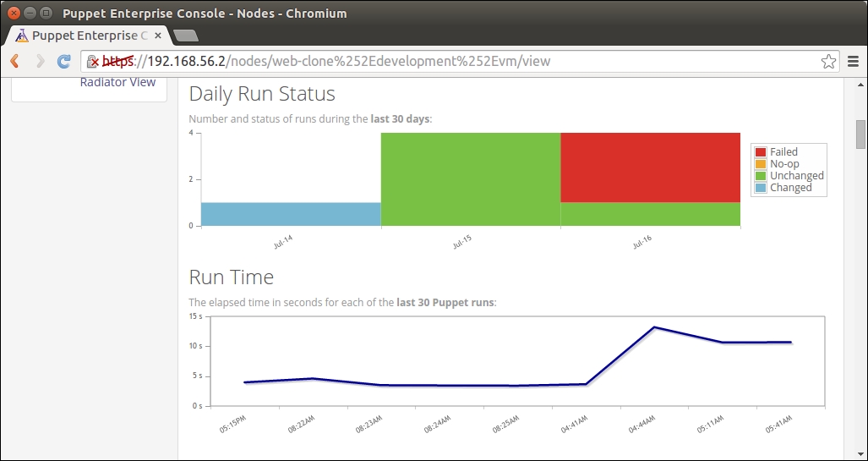The image size is (868, 461).
Task: Click the vertical page scrollbar thumb
Action: [860, 134]
